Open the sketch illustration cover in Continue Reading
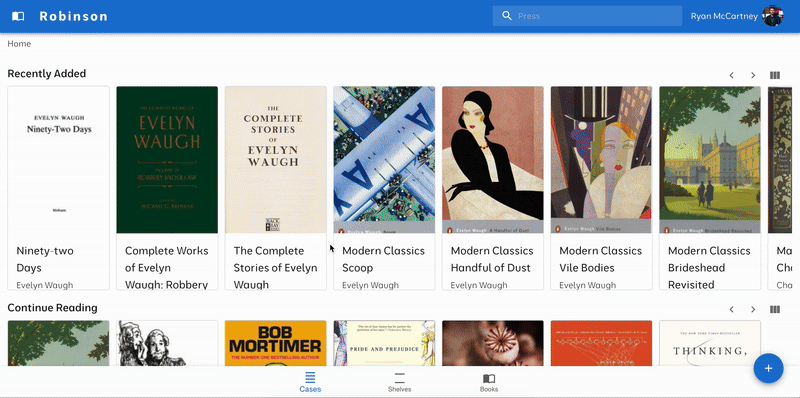 pos(167,343)
